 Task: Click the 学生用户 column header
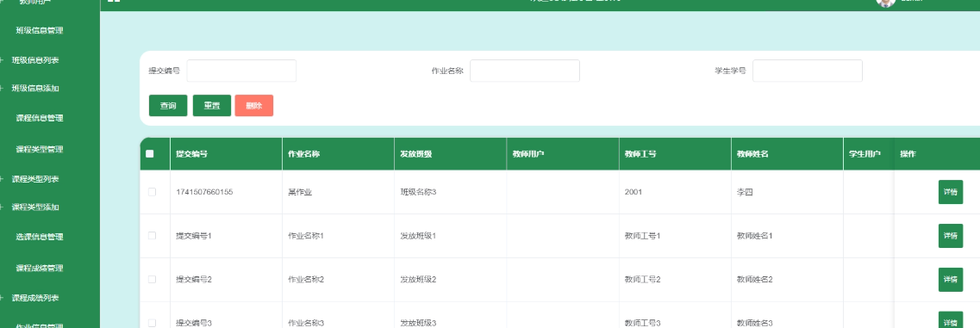865,154
